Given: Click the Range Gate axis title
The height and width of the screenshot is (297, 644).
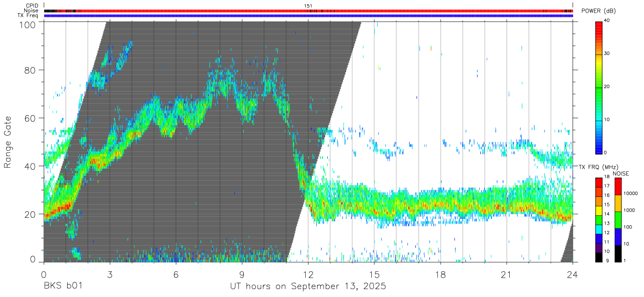Looking at the screenshot, I should (x=8, y=142).
